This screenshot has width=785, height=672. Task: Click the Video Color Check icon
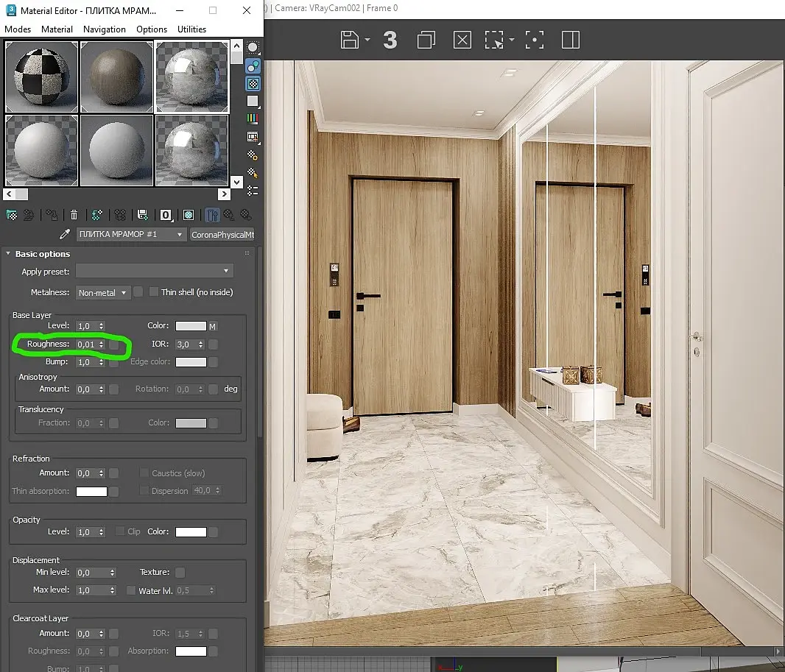(253, 119)
